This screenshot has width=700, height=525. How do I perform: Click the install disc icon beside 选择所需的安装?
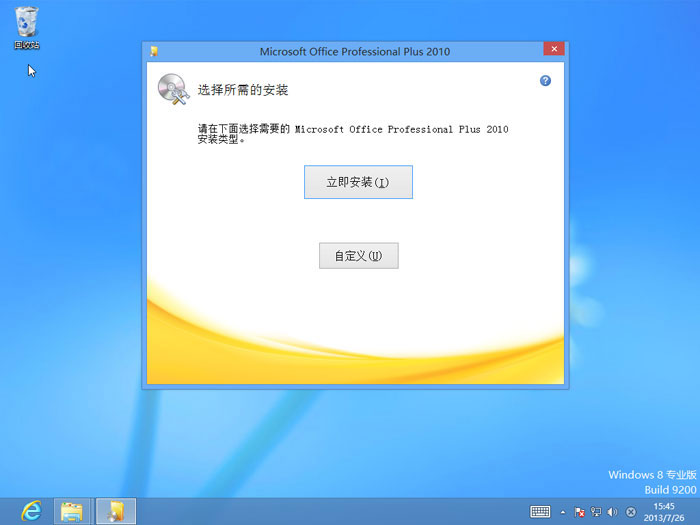(x=172, y=90)
